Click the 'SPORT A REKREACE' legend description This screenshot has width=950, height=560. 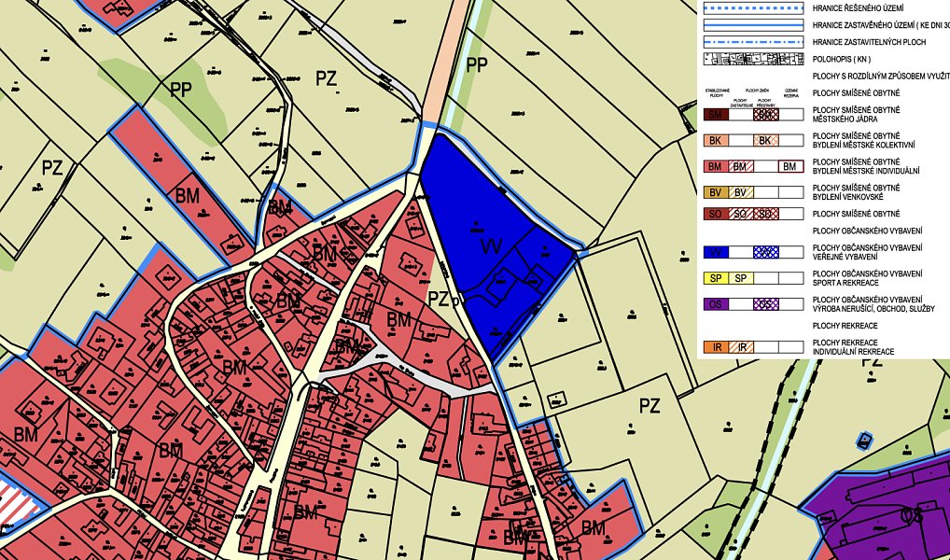pyautogui.click(x=846, y=283)
